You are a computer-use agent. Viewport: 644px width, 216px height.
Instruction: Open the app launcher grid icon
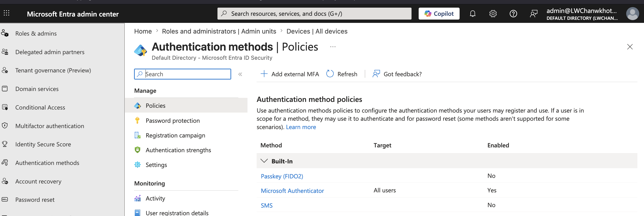tap(7, 13)
